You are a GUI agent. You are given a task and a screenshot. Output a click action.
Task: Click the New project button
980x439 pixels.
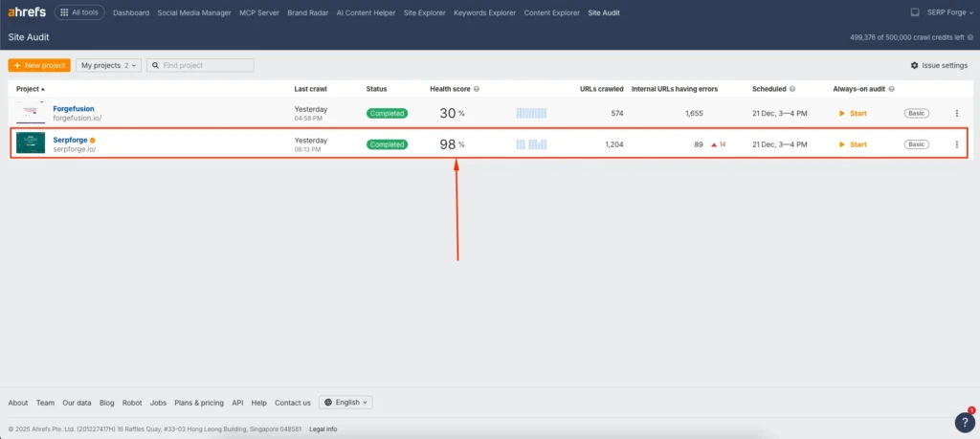coord(39,65)
